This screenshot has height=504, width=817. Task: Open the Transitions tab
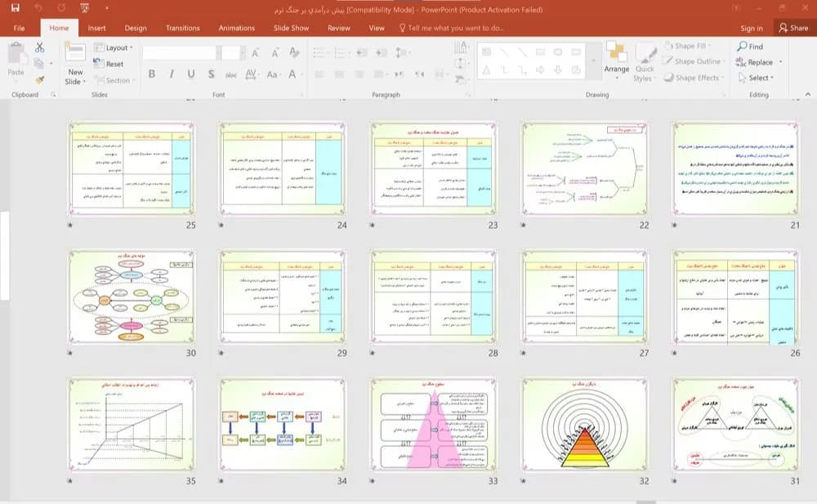(182, 28)
